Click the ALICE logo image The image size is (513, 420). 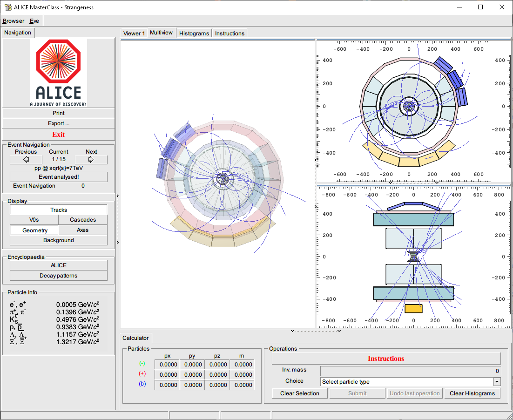pos(59,73)
